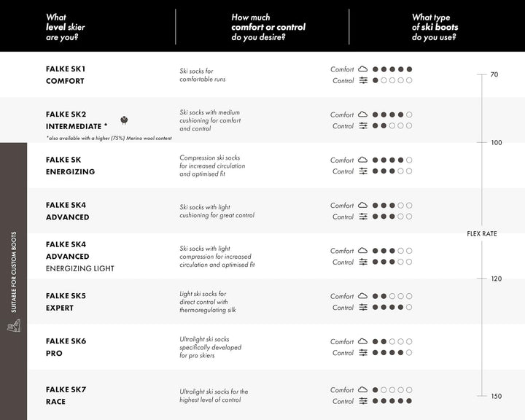This screenshot has height=420, width=525.
Task: Click the ski boot icon in the custom boots sidebar
Action: [12, 327]
